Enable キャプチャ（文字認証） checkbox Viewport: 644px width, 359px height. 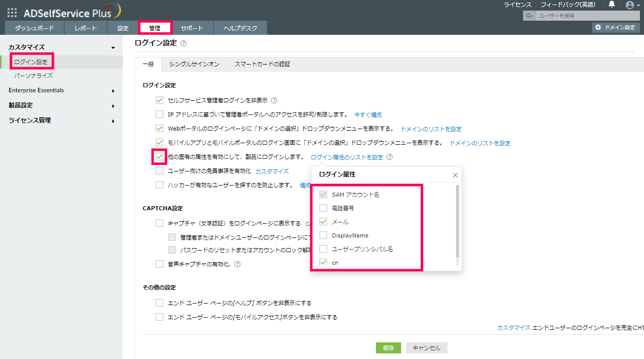coord(159,223)
